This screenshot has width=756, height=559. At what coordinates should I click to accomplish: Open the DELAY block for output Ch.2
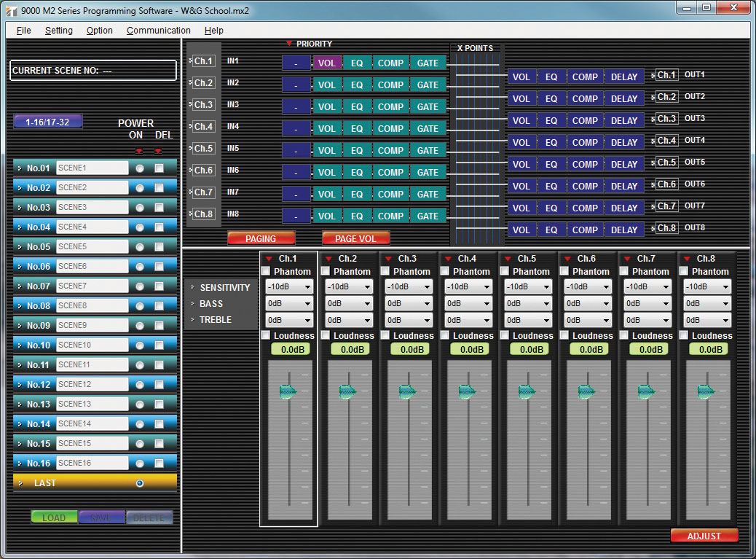(624, 98)
